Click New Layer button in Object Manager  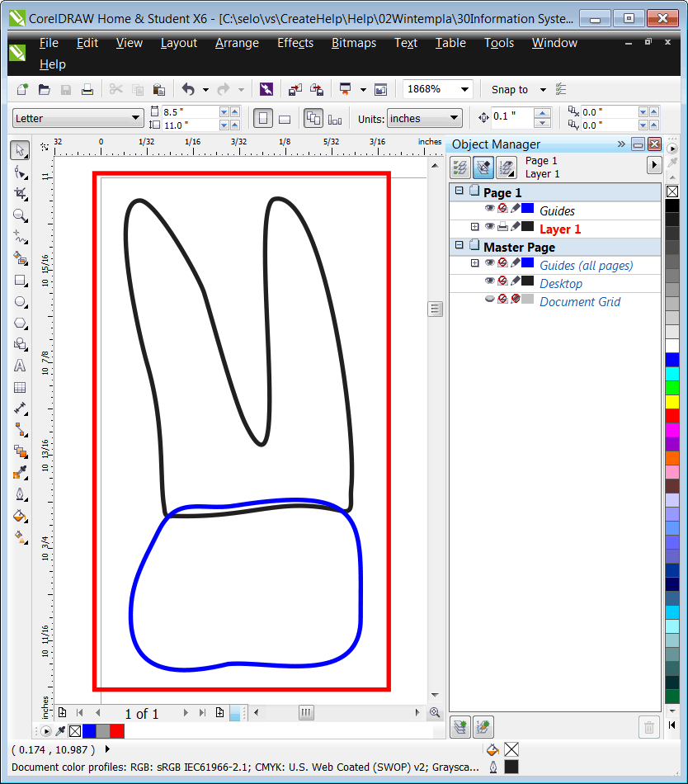[x=460, y=727]
